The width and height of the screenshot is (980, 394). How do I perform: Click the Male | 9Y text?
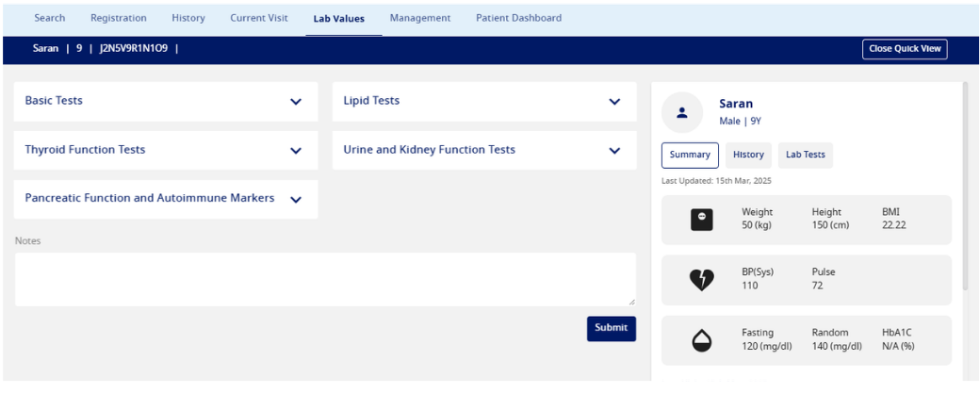coord(740,122)
